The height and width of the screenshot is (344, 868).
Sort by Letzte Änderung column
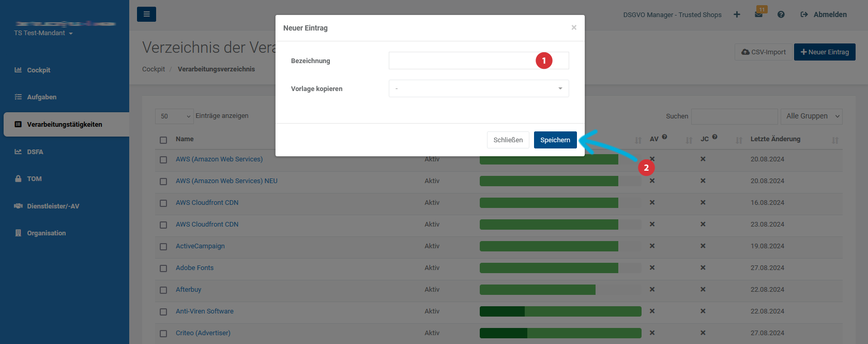[x=775, y=139]
